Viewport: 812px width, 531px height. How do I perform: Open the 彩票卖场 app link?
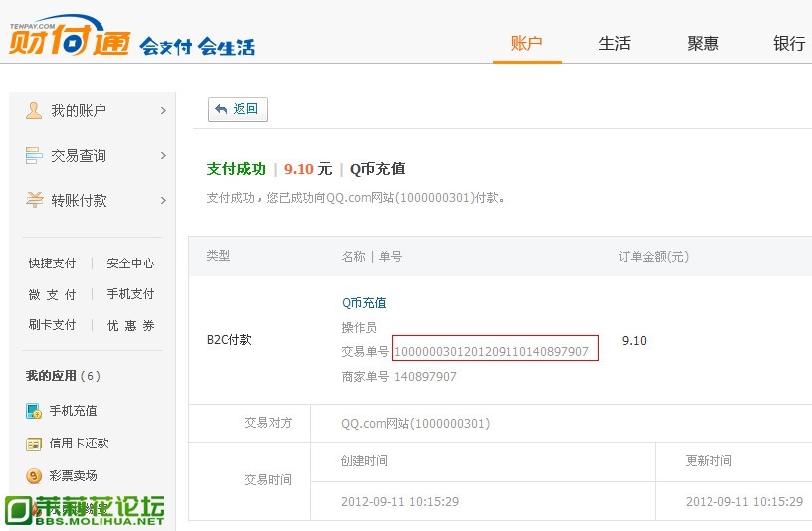pos(73,475)
